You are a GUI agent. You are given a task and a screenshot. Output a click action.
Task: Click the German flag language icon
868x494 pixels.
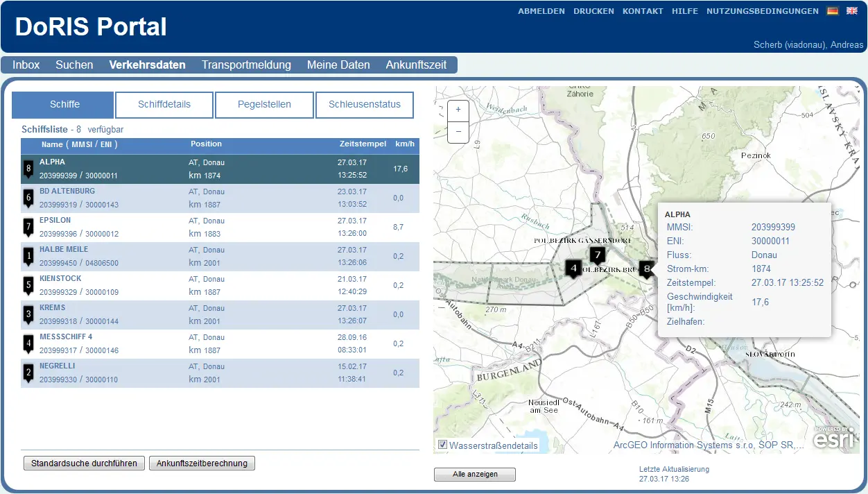[833, 11]
